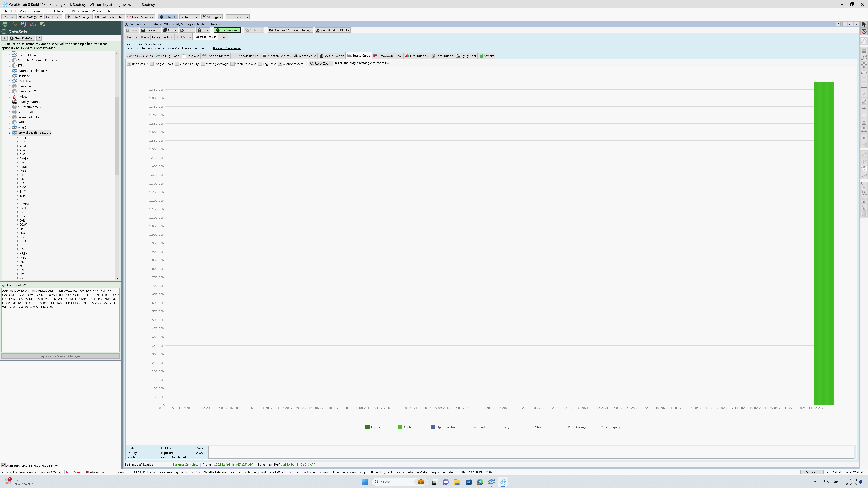Open Data Manager

[79, 17]
